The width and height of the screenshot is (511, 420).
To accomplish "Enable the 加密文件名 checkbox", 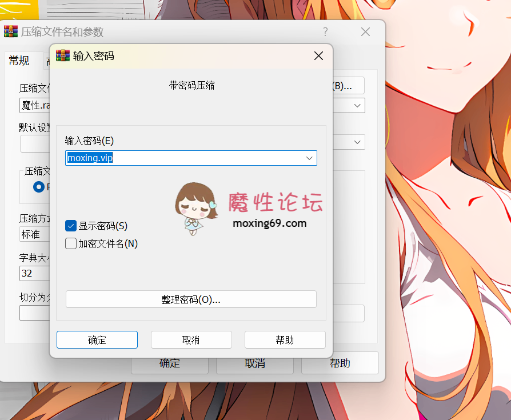I will [x=71, y=243].
